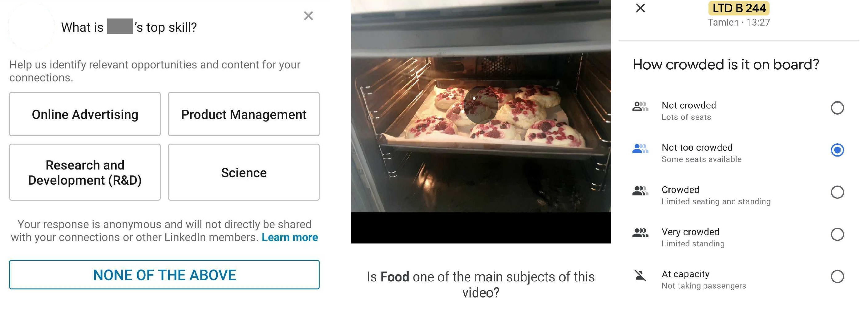
Task: Click the Very crowded people icon
Action: point(640,233)
